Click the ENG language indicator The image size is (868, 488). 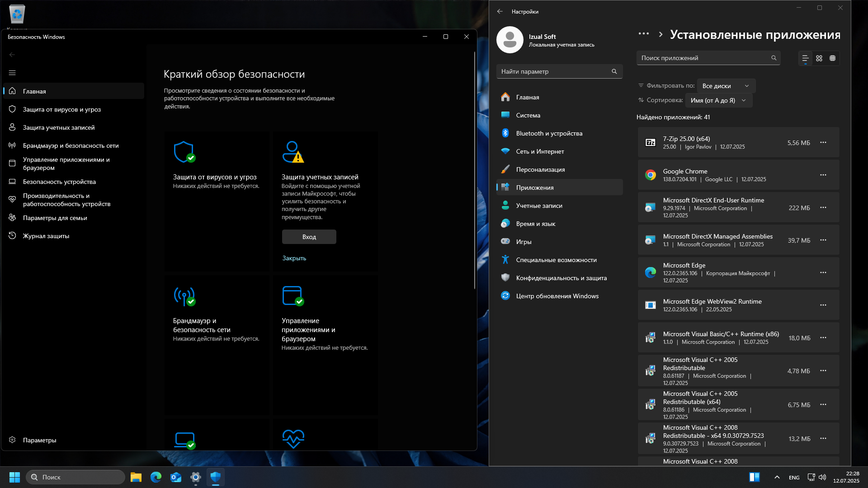tap(794, 478)
